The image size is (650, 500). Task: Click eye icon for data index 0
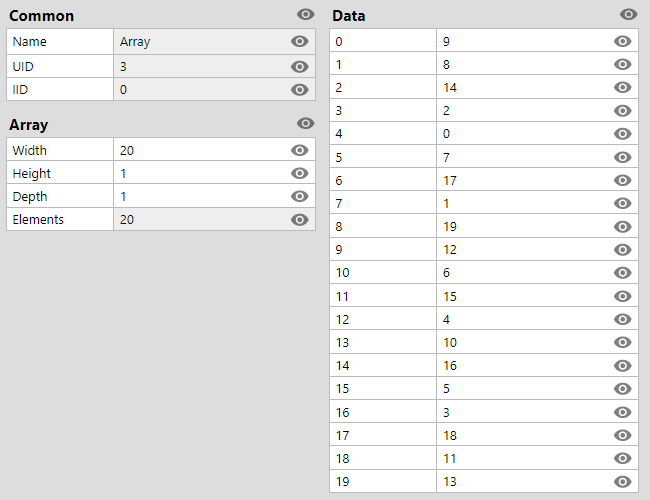point(622,41)
